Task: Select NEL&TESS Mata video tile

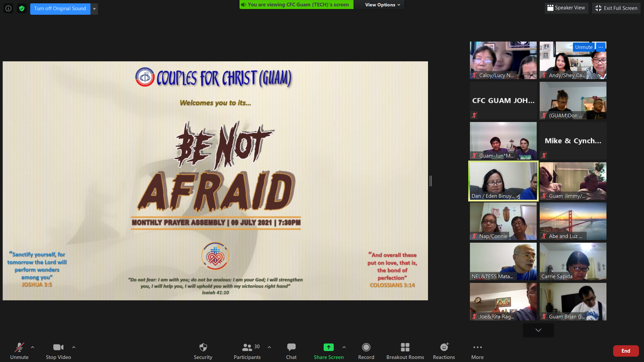Action: click(503, 261)
